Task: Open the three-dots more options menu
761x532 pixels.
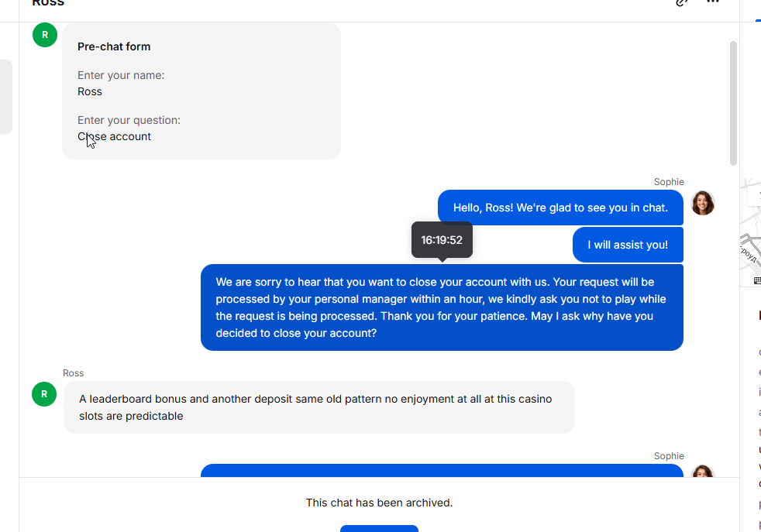Action: point(713,2)
